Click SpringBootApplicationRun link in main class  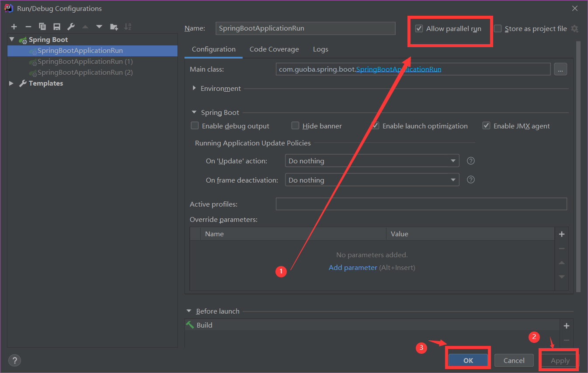(x=399, y=69)
